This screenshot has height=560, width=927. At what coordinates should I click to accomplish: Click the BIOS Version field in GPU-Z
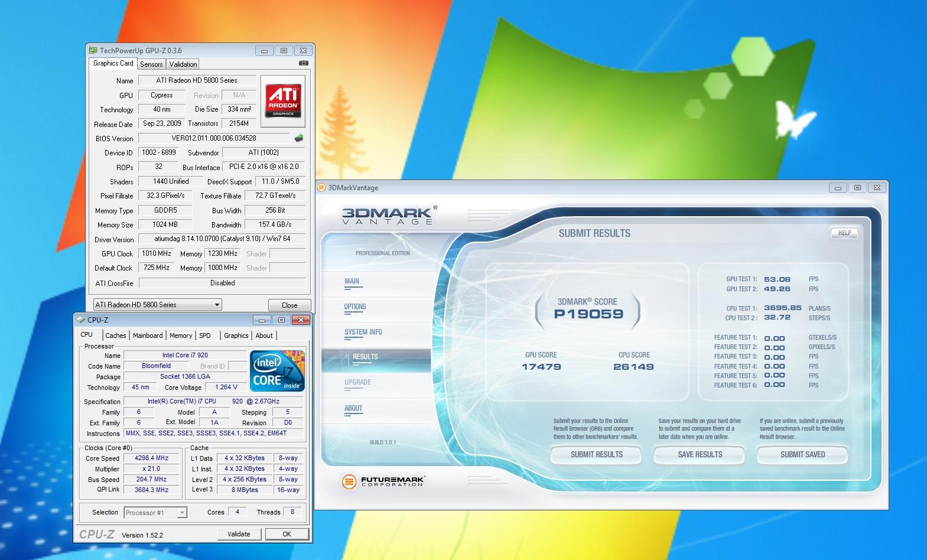pos(214,138)
